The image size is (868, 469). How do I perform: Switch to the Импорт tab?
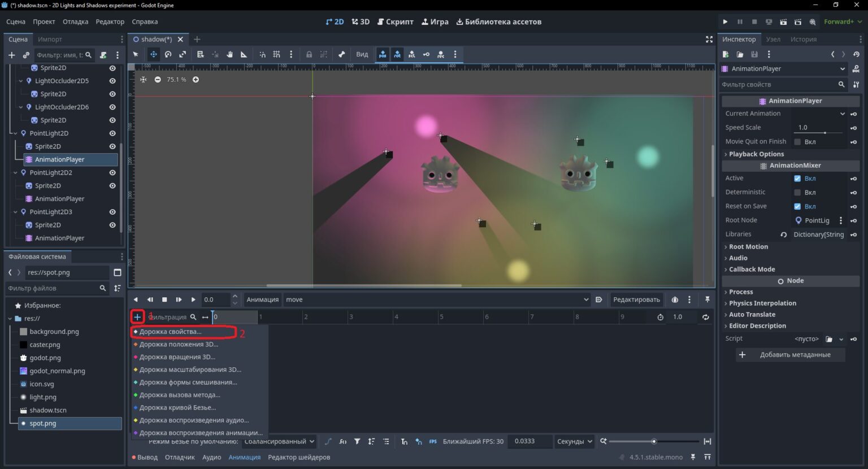[x=50, y=39]
